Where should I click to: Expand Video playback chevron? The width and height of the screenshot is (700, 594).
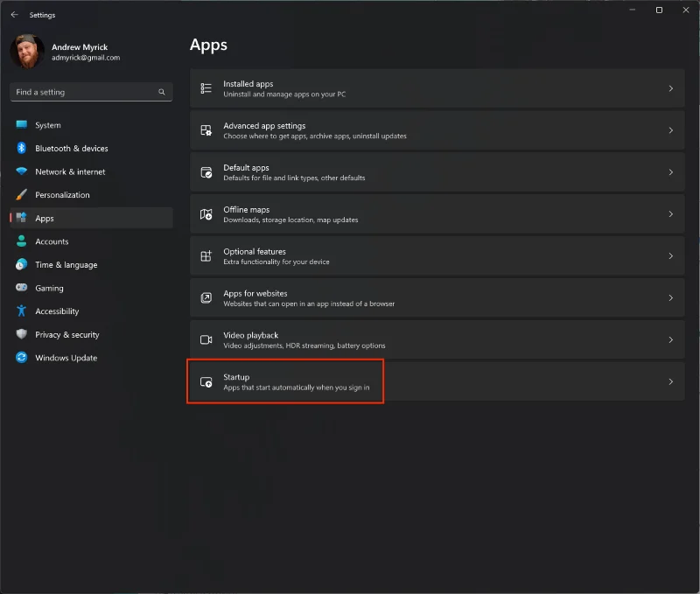[670, 340]
